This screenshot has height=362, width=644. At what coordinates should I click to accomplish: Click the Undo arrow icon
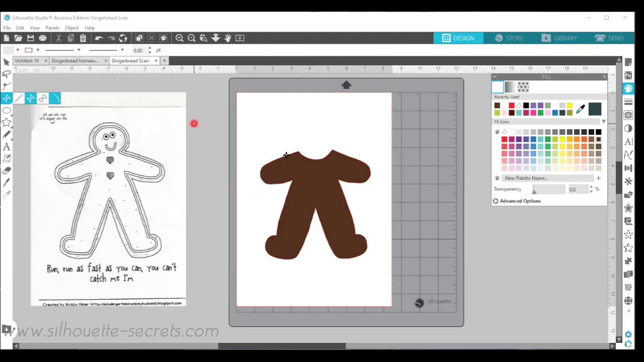point(99,38)
